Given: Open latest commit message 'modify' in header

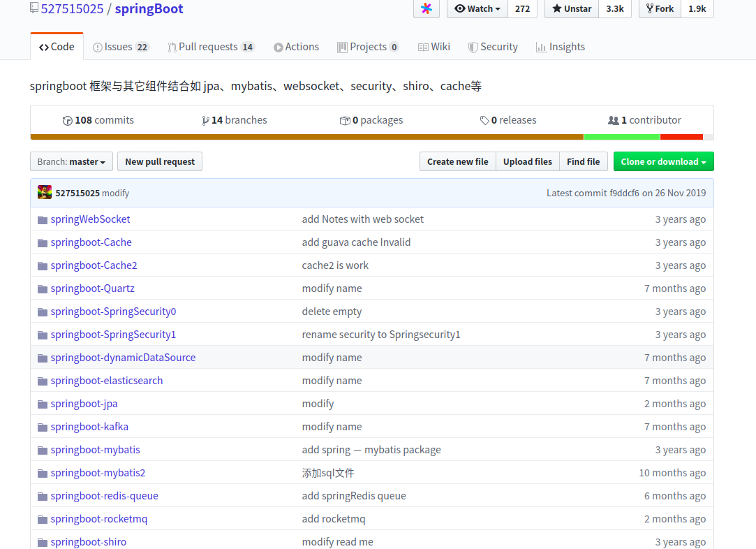Looking at the screenshot, I should 116,193.
